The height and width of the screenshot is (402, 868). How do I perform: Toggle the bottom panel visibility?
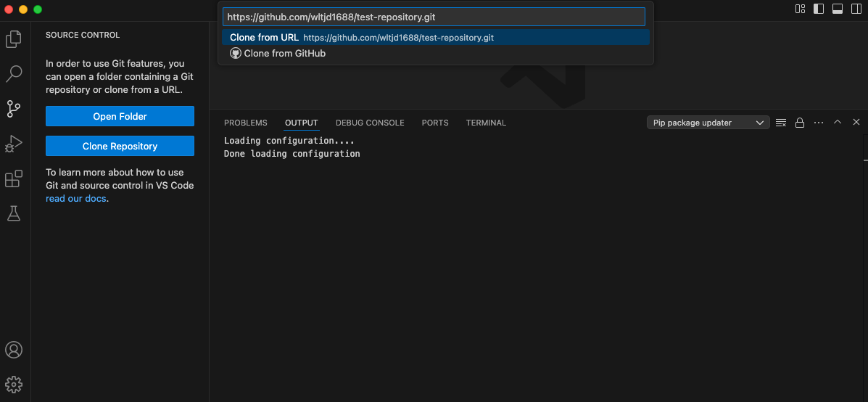point(838,9)
